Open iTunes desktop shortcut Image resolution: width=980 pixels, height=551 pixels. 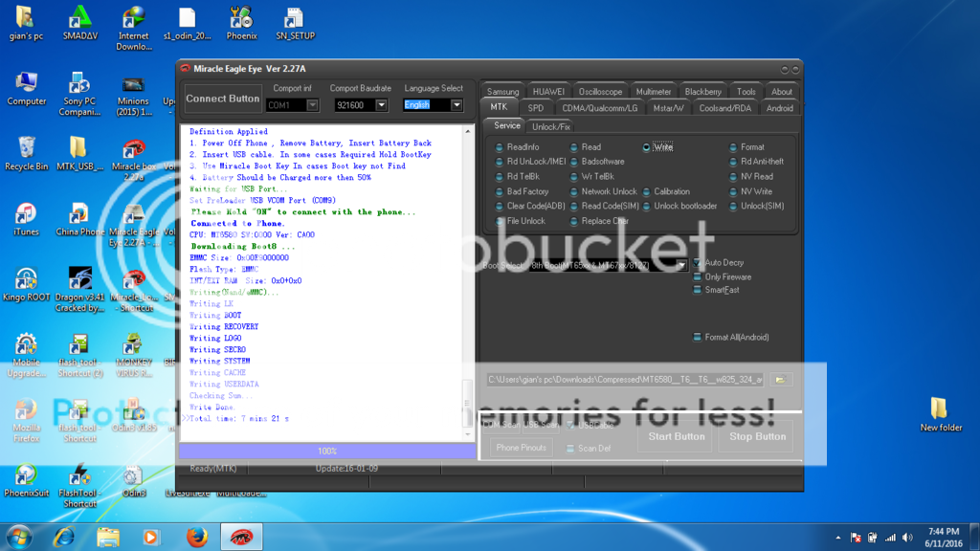tap(26, 214)
